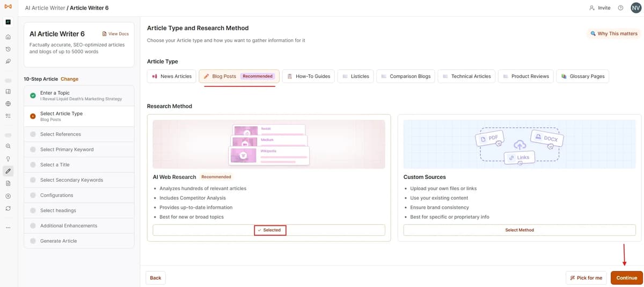Select the Product Reviews type
Viewport: 644px width, 287px height.
[526, 76]
